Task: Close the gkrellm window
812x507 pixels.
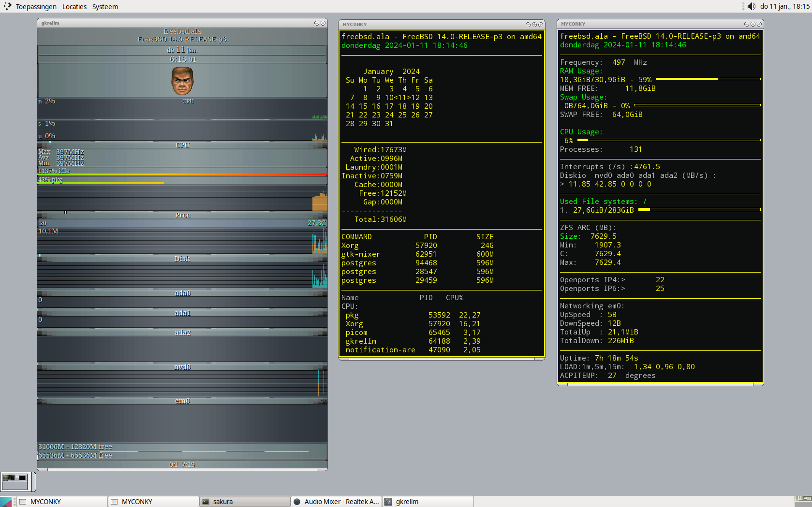Action: point(323,23)
